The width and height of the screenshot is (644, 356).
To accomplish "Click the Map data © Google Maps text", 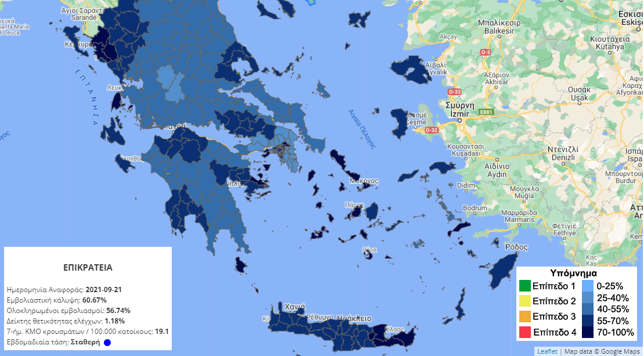I will coord(602,351).
